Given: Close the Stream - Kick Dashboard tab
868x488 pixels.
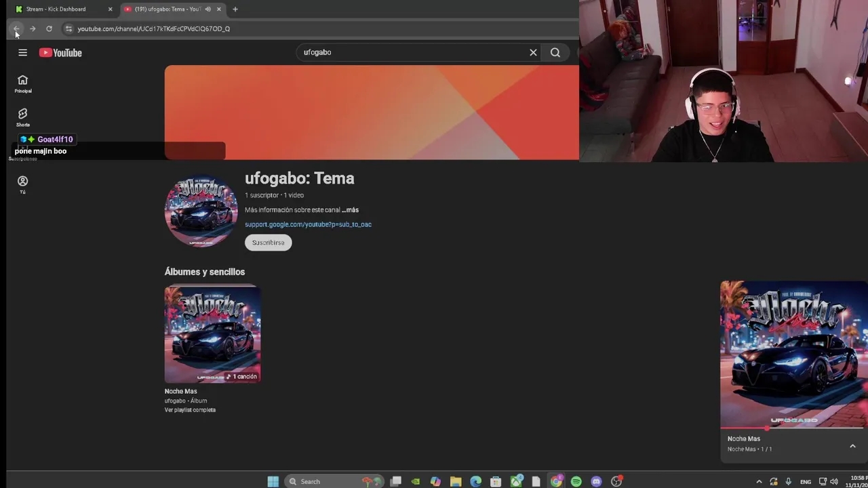Looking at the screenshot, I should point(110,9).
